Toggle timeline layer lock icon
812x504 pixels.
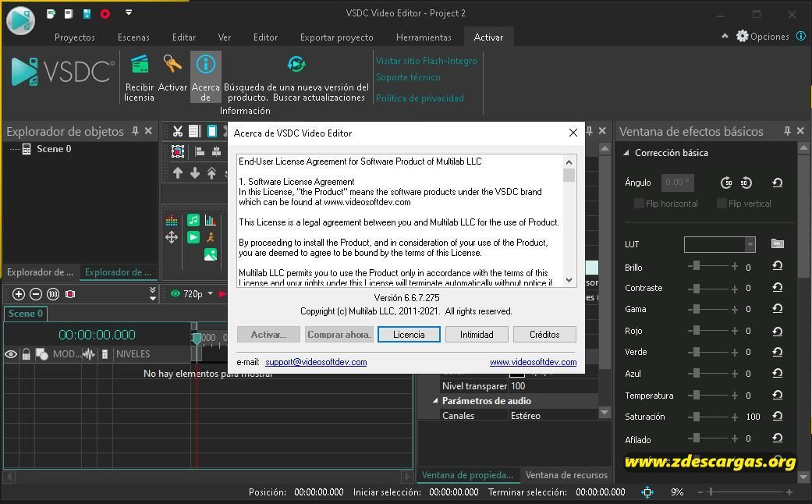pos(26,354)
